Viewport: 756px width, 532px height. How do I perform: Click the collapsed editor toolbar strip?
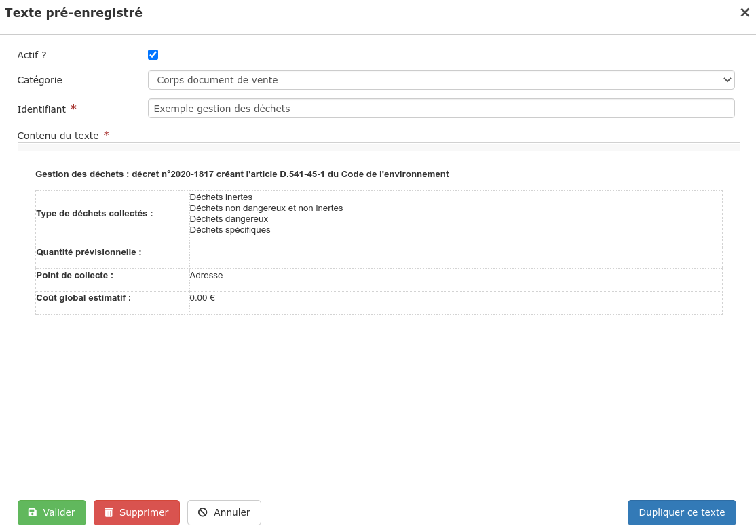(378, 147)
